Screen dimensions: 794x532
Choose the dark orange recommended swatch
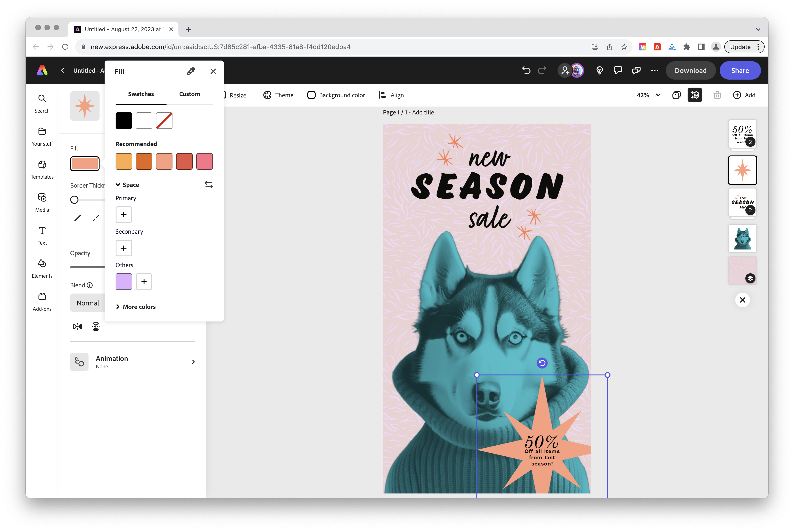(x=144, y=161)
